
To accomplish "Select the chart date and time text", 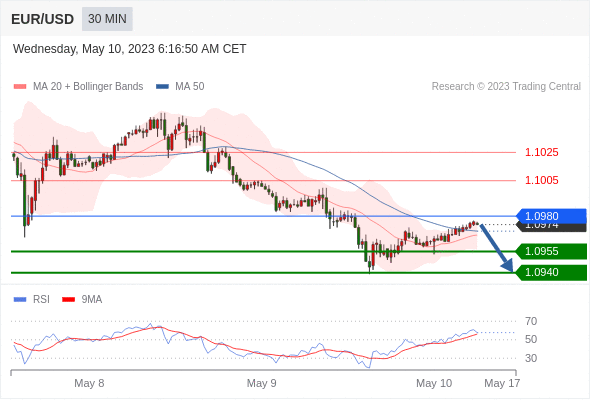I will (x=129, y=49).
